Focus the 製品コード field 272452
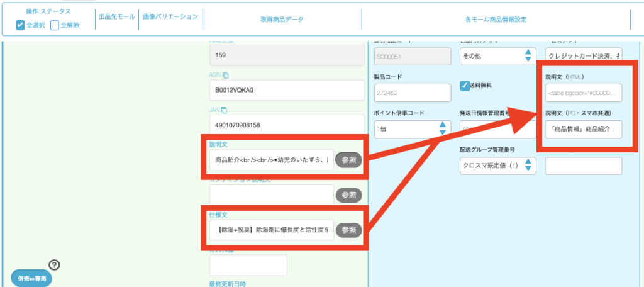 [413, 93]
